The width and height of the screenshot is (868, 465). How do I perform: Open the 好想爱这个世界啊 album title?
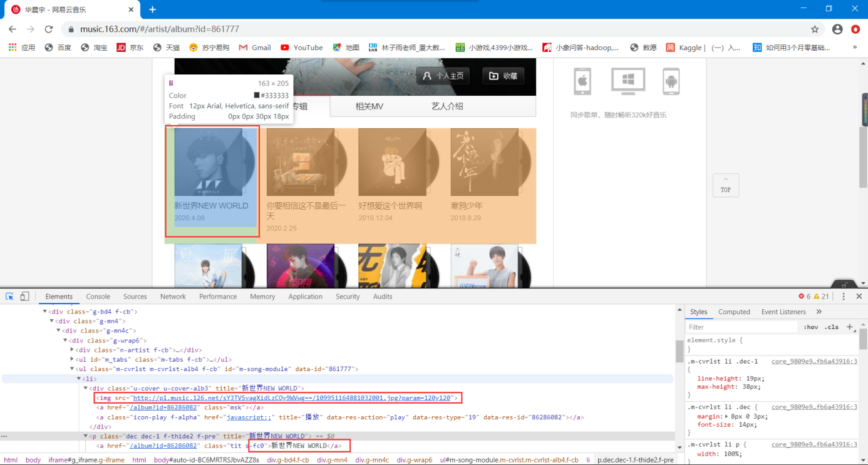pos(390,205)
